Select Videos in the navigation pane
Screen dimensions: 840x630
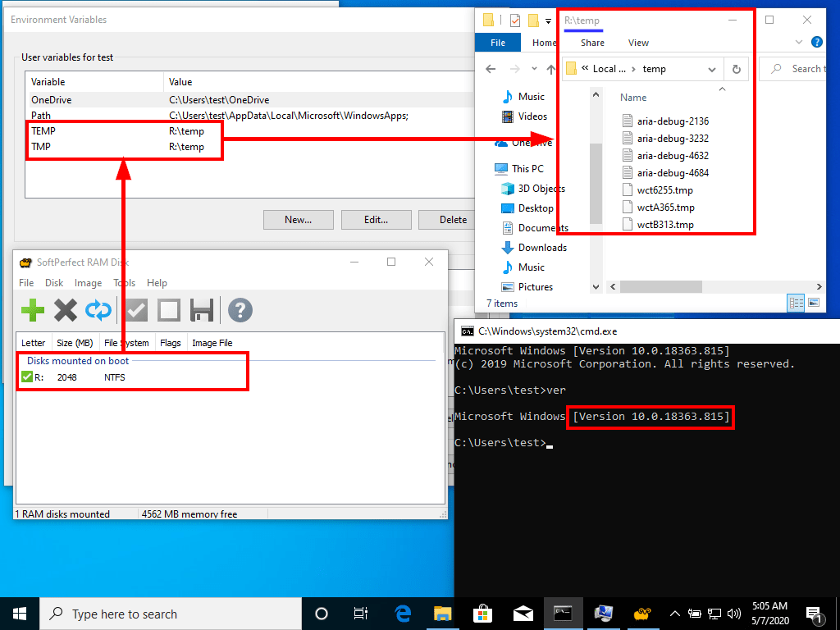click(x=532, y=116)
